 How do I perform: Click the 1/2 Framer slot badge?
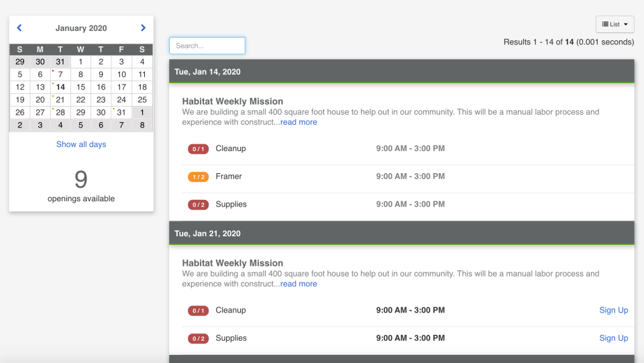[x=198, y=176]
